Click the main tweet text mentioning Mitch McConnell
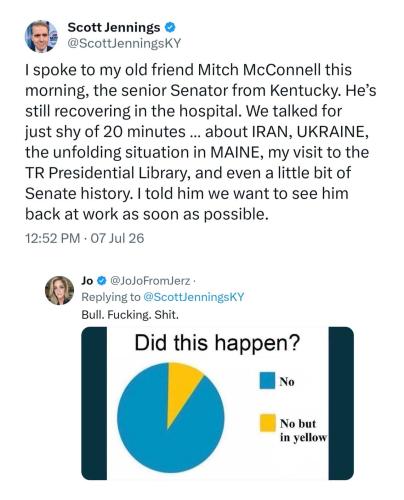The height and width of the screenshot is (500, 404). coord(201,142)
